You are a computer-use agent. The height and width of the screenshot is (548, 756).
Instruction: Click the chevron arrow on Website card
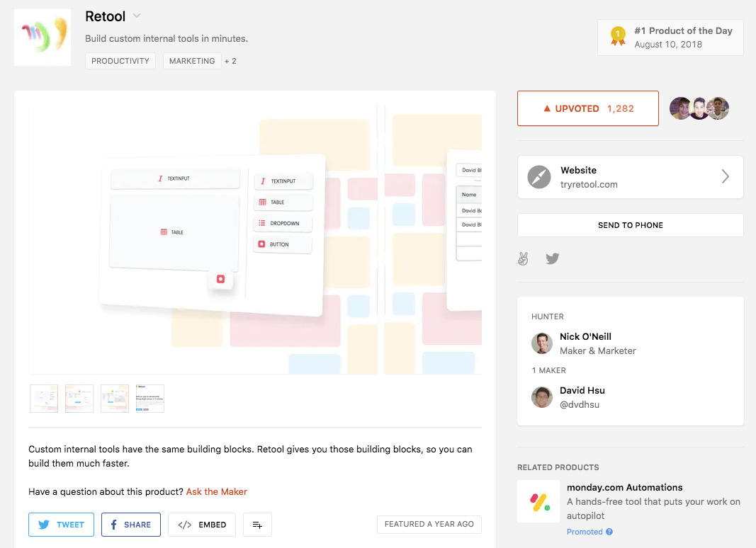725,177
